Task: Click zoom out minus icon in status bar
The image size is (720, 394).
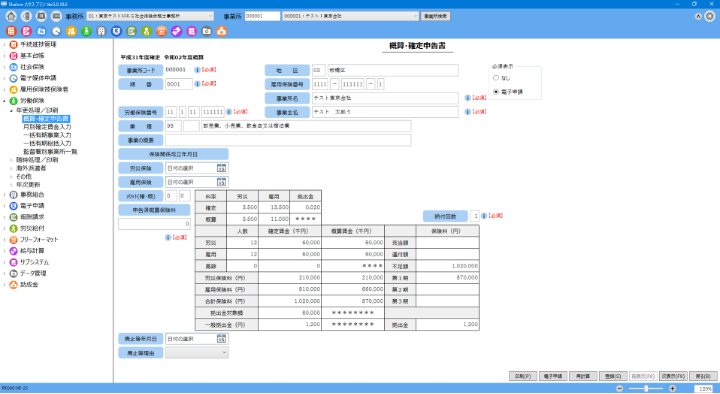Action: (x=619, y=388)
